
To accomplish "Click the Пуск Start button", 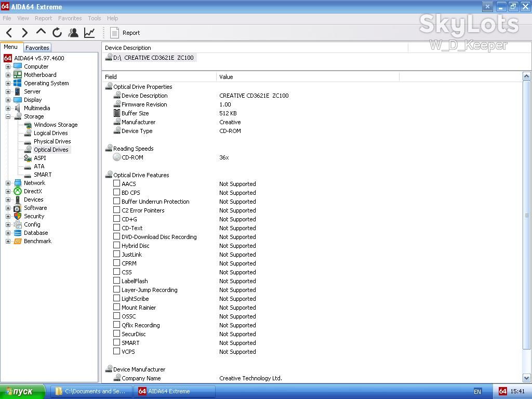I will tap(22, 392).
